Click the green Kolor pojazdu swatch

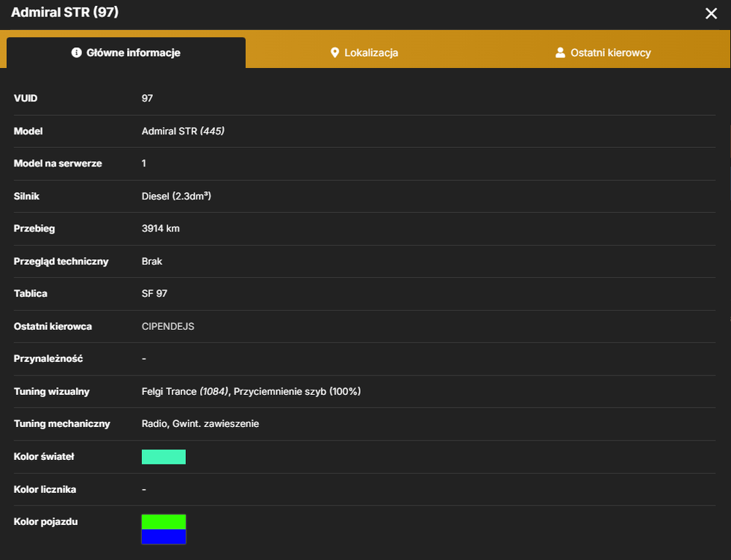point(164,522)
